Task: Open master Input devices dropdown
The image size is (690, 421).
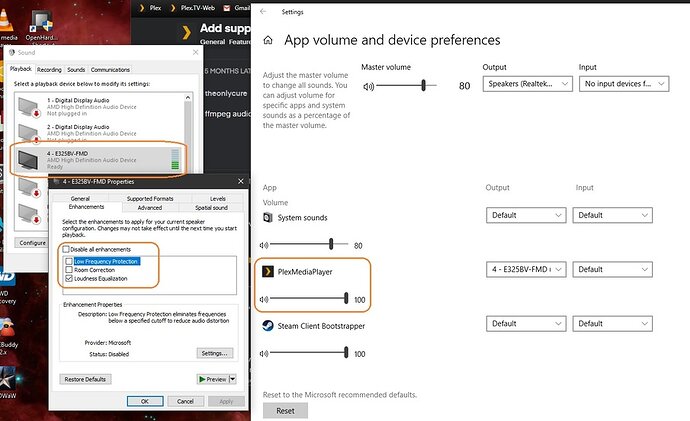Action: coord(624,84)
